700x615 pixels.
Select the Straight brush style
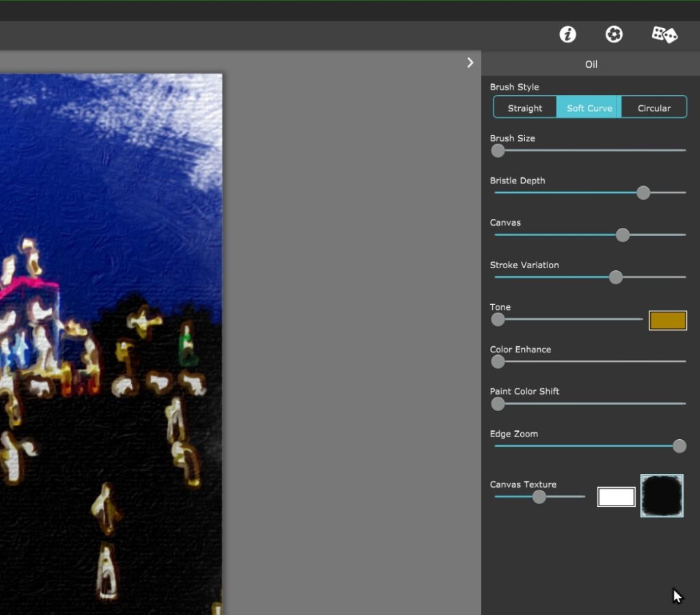pos(525,107)
